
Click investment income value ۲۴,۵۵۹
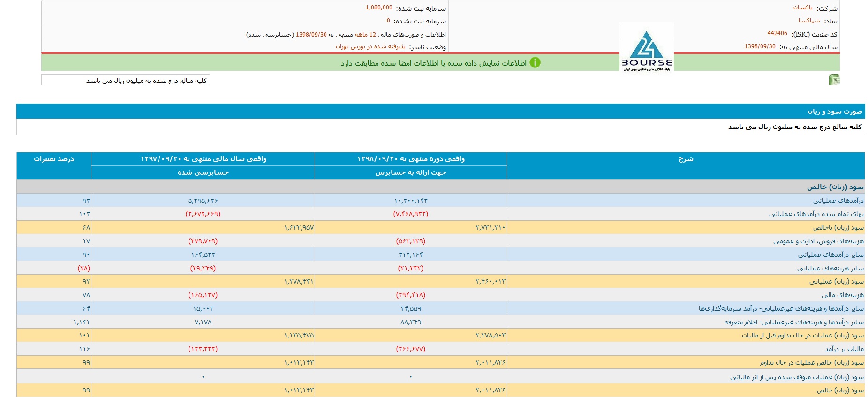pyautogui.click(x=411, y=309)
